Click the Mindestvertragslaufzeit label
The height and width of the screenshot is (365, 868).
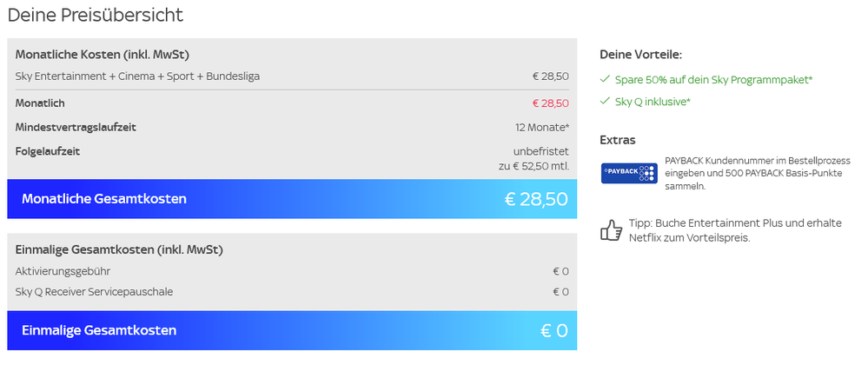[x=76, y=127]
